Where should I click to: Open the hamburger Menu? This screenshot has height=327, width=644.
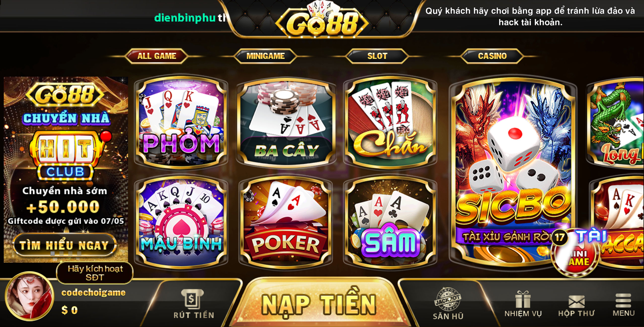point(624,305)
